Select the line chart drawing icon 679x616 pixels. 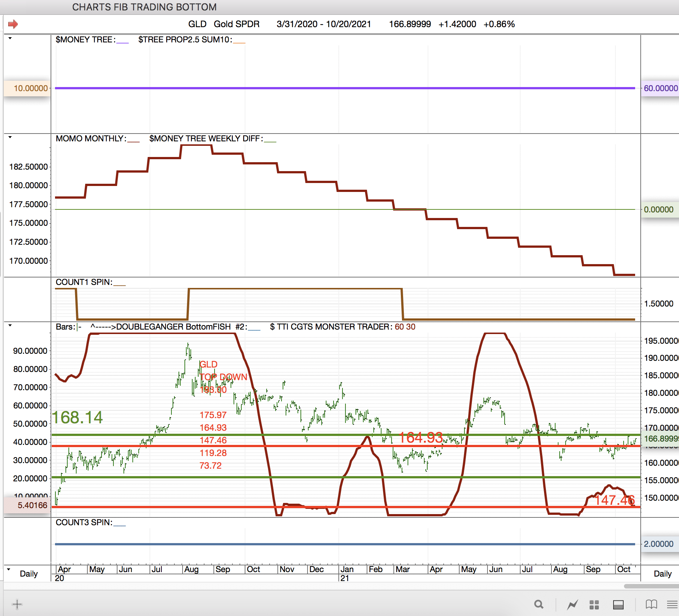pyautogui.click(x=572, y=605)
